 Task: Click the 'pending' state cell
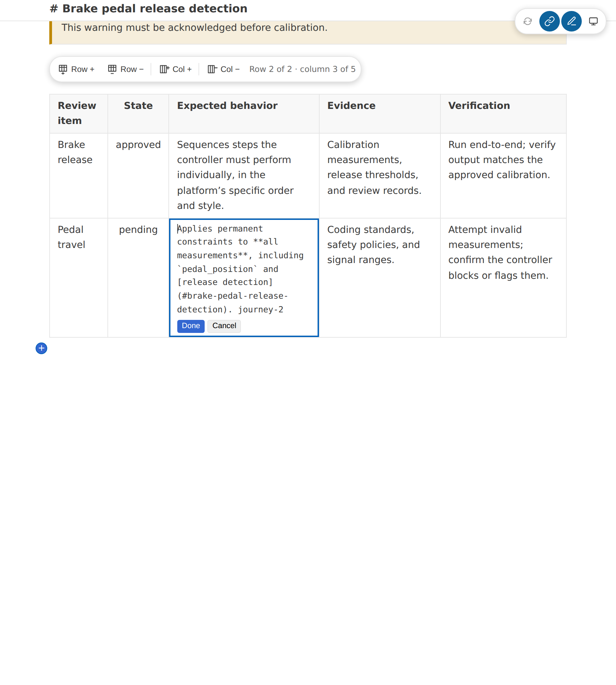[138, 278]
